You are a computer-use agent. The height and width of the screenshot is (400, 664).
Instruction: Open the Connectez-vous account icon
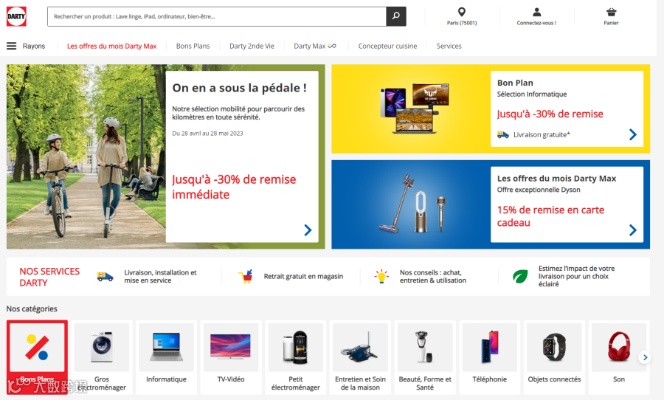[537, 12]
